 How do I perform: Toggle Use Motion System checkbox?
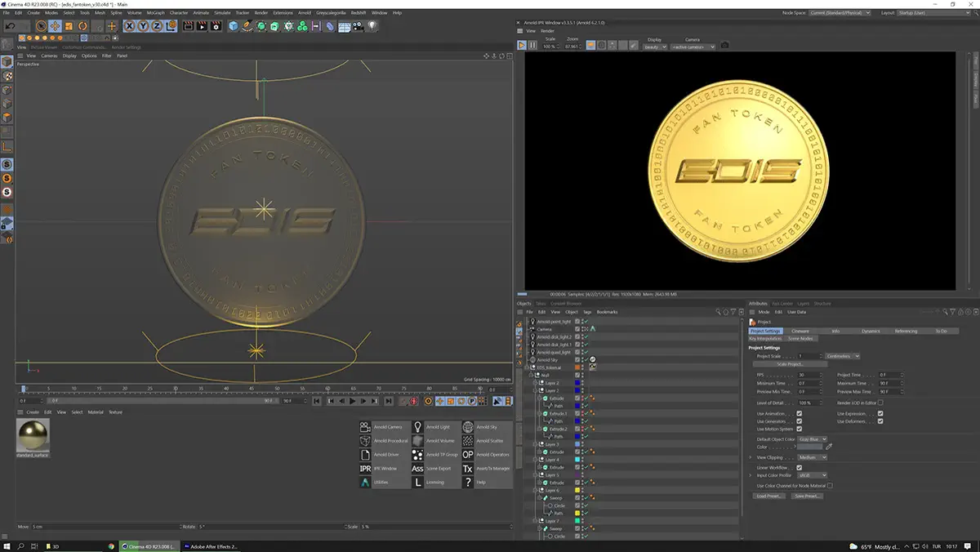(799, 429)
